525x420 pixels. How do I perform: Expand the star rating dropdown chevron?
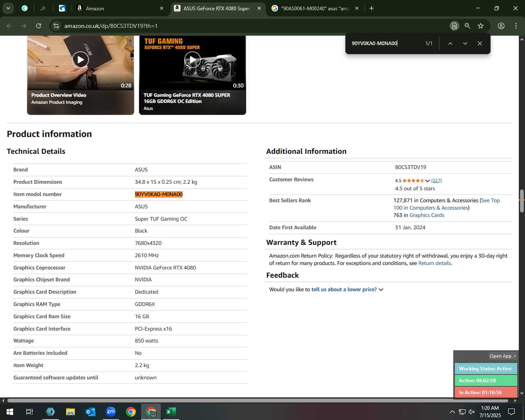[427, 181]
